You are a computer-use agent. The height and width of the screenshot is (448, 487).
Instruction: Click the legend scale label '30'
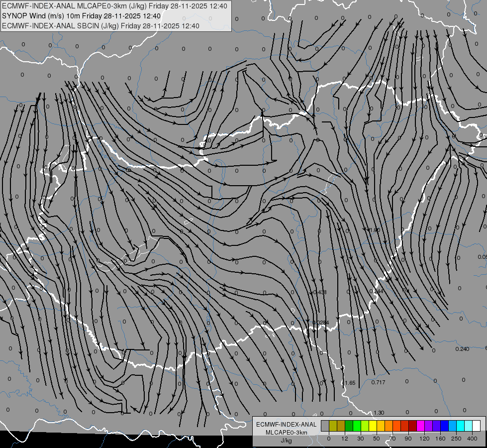tap(361, 439)
